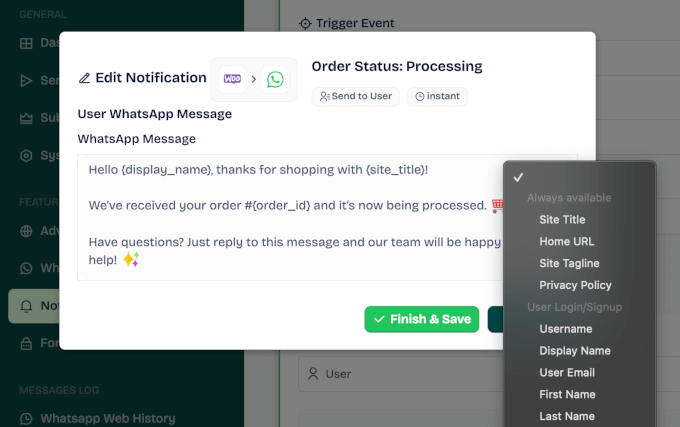This screenshot has height=427, width=680.
Task: Click the globe icon in the sidebar
Action: point(26,231)
